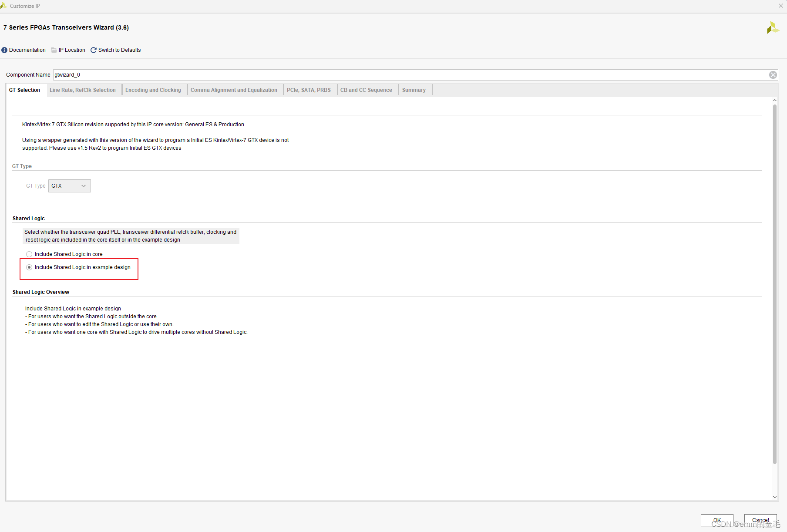Open PCIe, SATA, PRBS tab
787x532 pixels.
(x=309, y=90)
